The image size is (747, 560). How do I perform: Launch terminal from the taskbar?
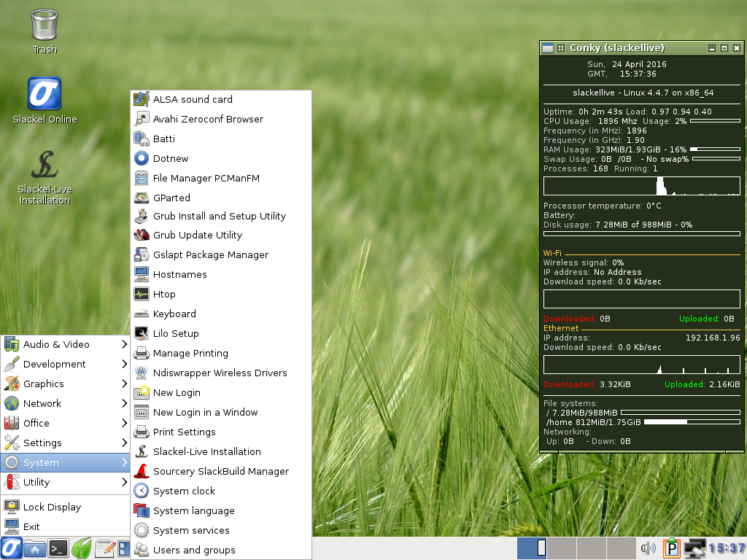tap(58, 549)
